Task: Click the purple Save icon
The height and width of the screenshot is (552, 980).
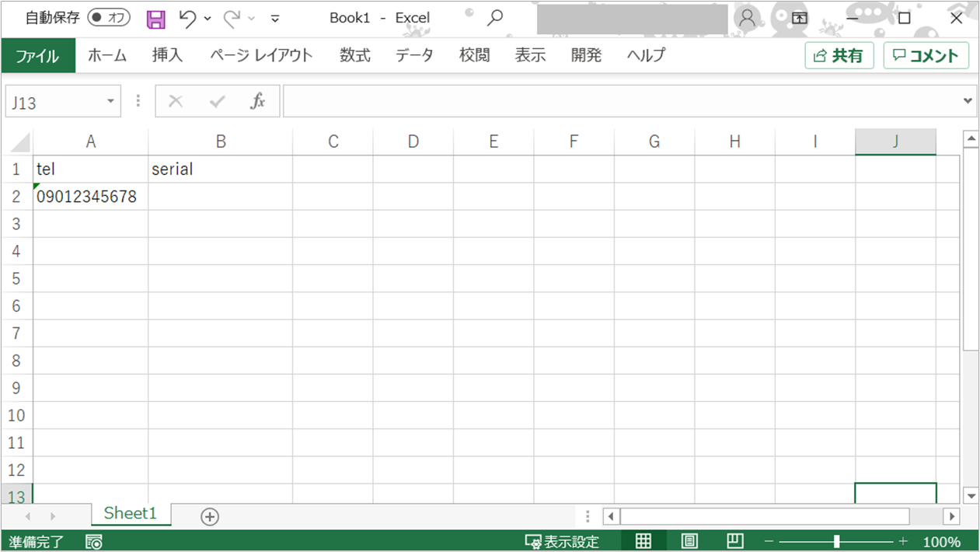Action: point(156,19)
